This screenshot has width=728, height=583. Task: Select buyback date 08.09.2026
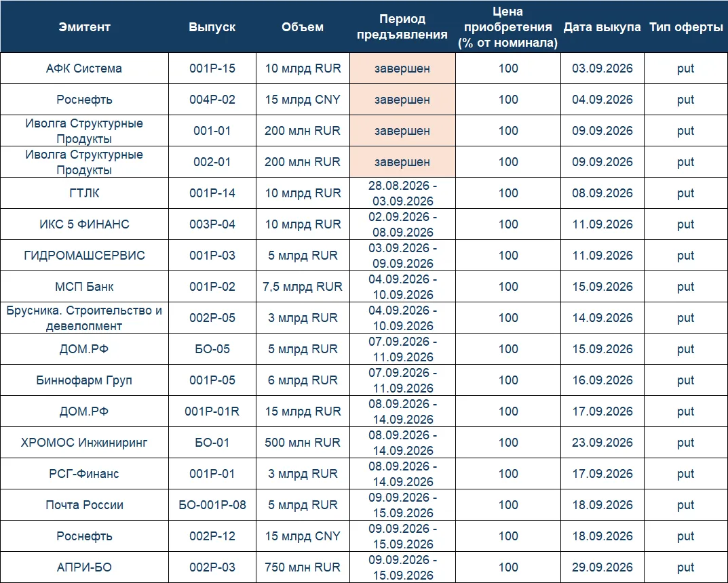(602, 193)
